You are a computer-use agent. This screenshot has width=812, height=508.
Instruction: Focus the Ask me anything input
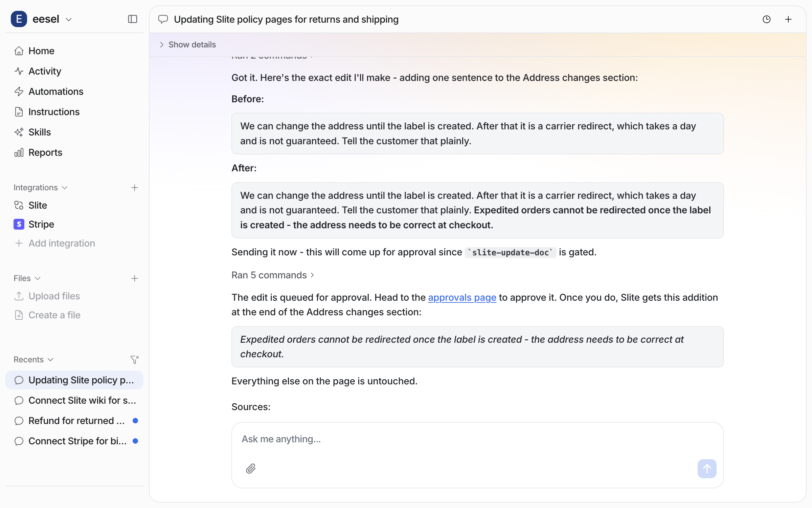click(x=477, y=439)
